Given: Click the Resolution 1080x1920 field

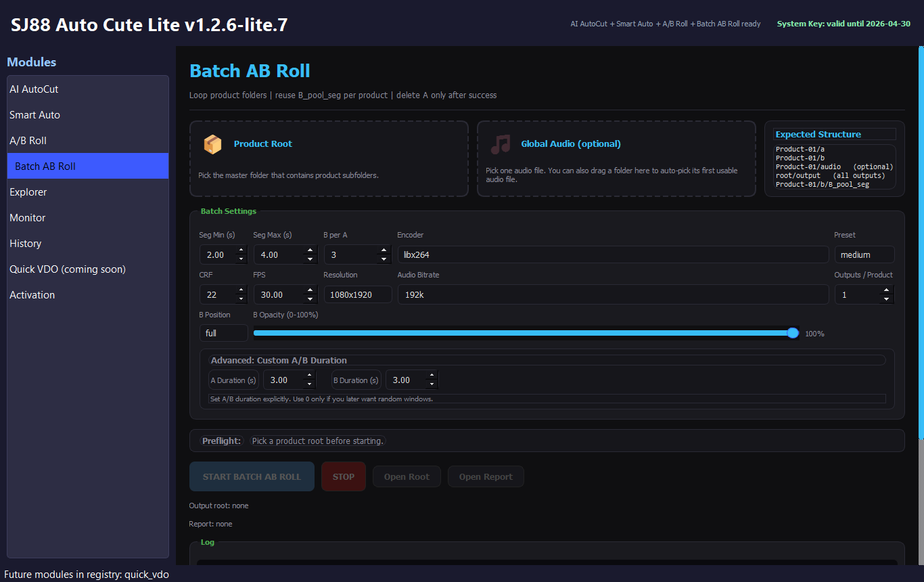Looking at the screenshot, I should click(x=358, y=294).
